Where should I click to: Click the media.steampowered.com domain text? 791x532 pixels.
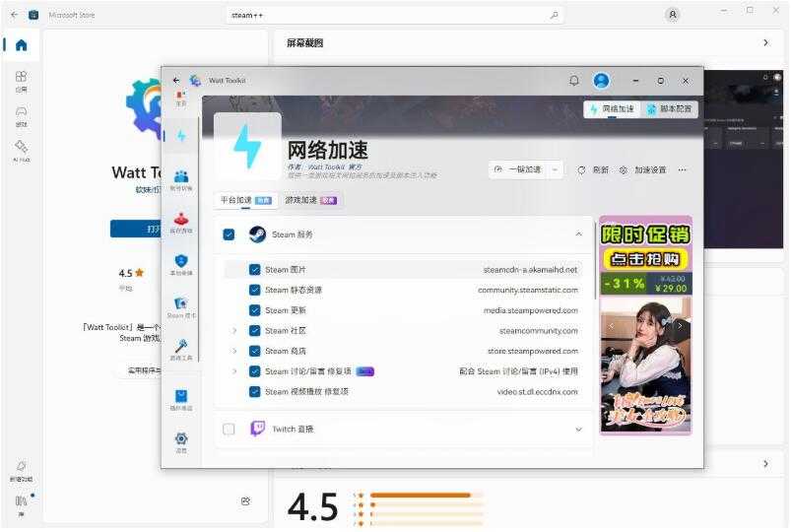click(531, 310)
